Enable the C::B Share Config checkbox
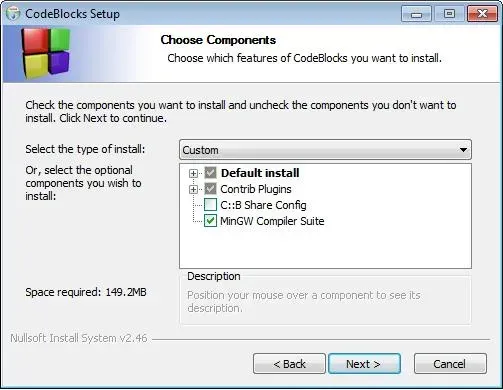503x390 pixels. [x=210, y=205]
